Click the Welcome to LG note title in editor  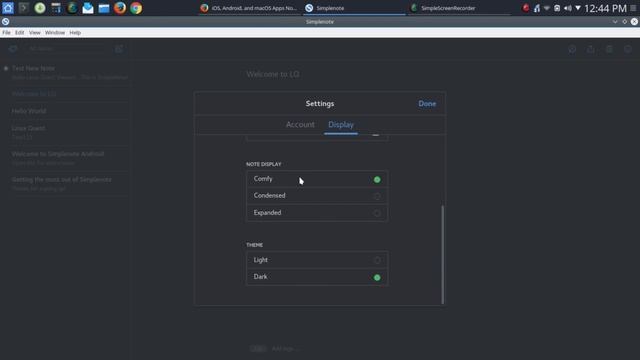coord(273,74)
